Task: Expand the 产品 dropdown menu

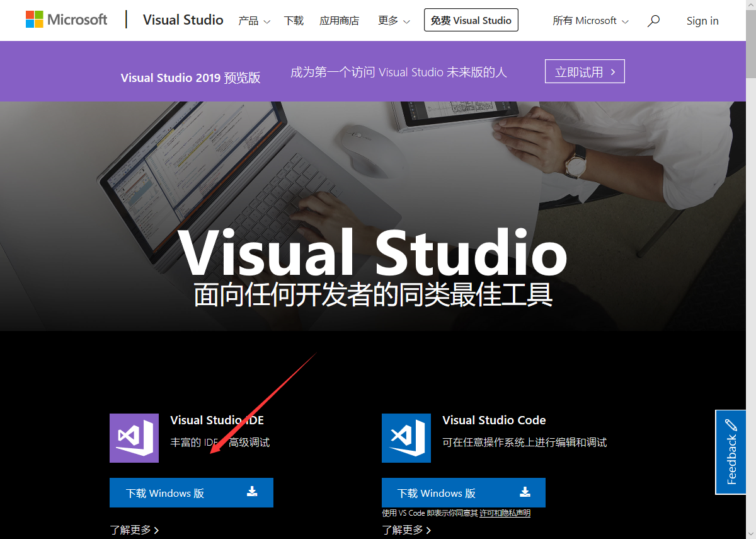Action: [x=254, y=21]
